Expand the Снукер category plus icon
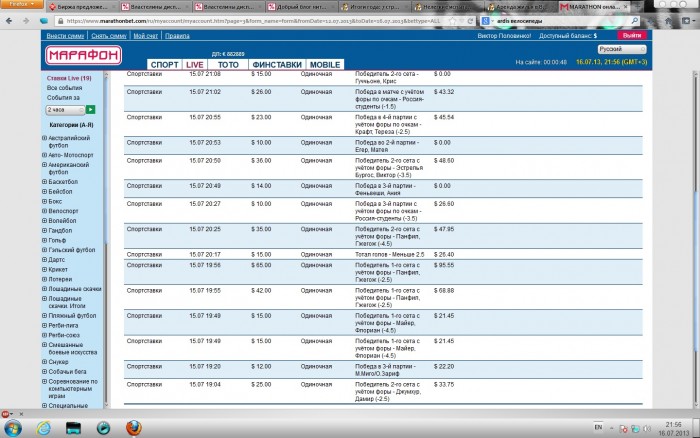This screenshot has width=700, height=438. pyautogui.click(x=44, y=362)
